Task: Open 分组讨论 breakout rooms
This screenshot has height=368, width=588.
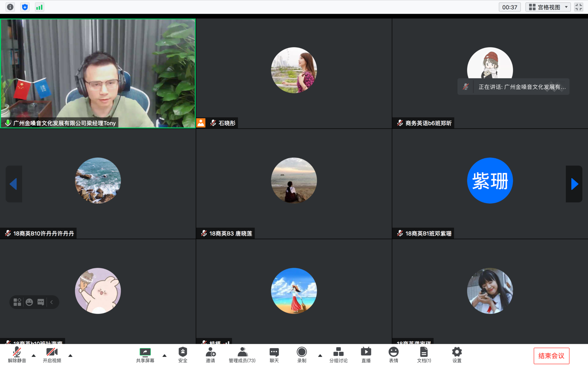Action: [x=338, y=355]
